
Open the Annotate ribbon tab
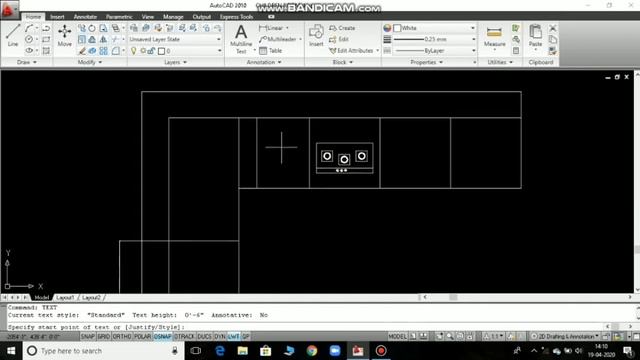click(85, 17)
